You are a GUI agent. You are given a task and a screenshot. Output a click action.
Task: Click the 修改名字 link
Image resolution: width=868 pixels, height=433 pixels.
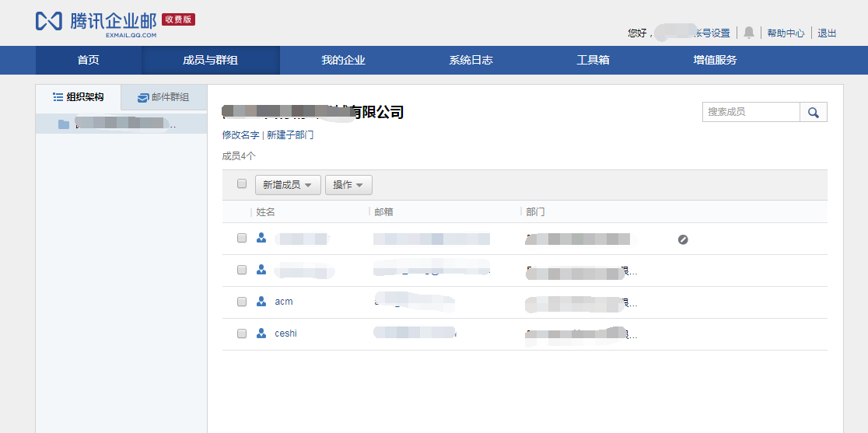[240, 135]
